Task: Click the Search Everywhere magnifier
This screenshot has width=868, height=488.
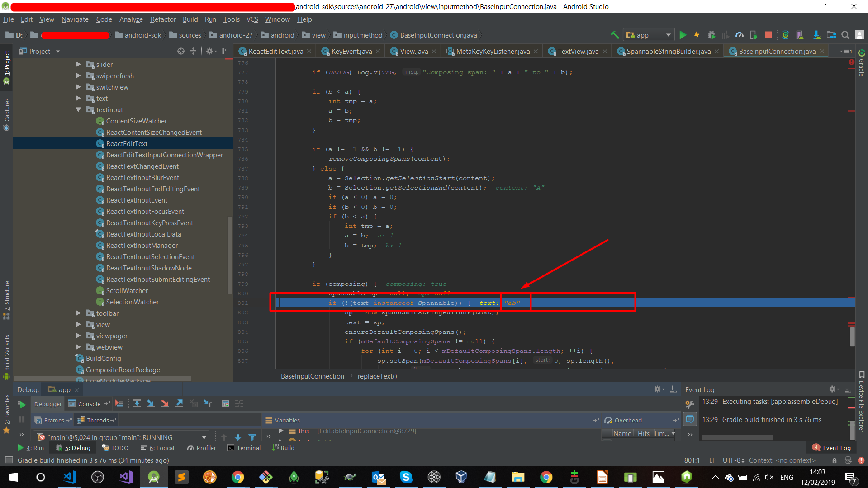Action: pyautogui.click(x=845, y=35)
